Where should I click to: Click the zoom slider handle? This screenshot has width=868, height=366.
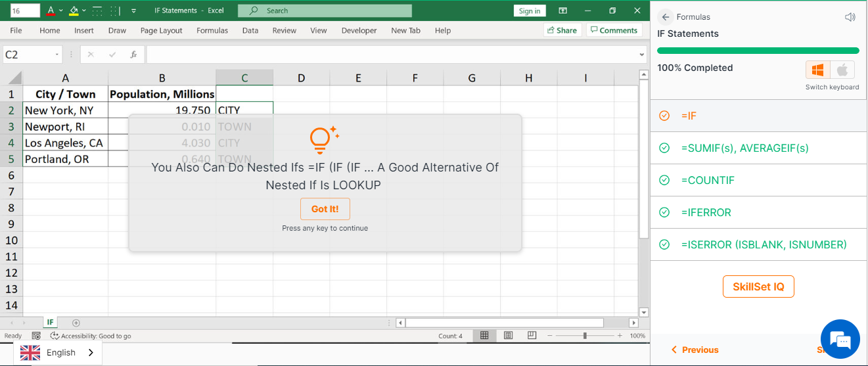(585, 336)
